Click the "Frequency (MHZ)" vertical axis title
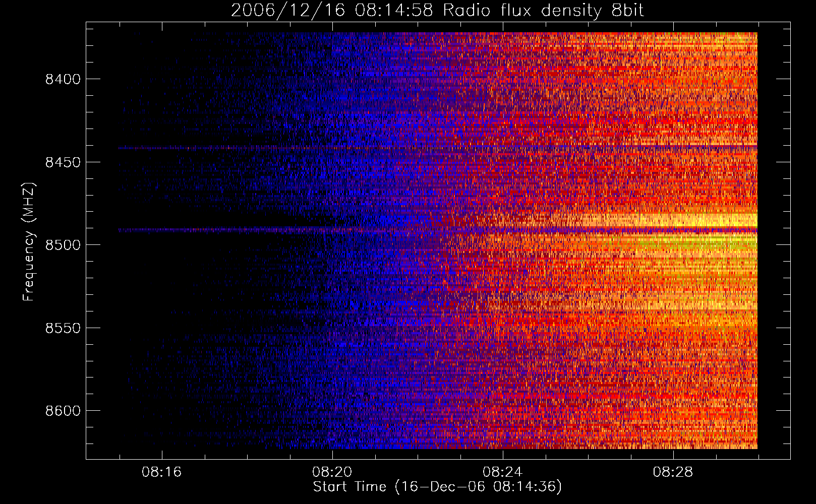This screenshot has height=504, width=816. [x=29, y=242]
